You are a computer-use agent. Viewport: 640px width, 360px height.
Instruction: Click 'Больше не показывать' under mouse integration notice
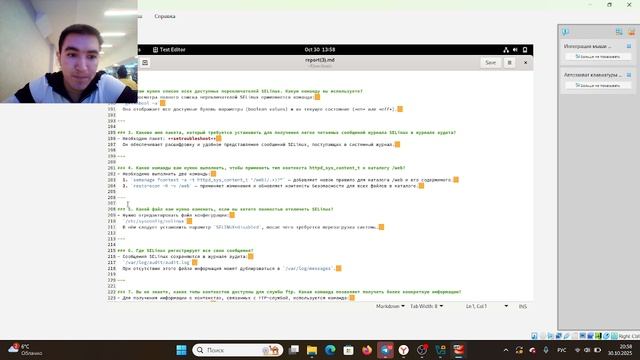point(598,57)
